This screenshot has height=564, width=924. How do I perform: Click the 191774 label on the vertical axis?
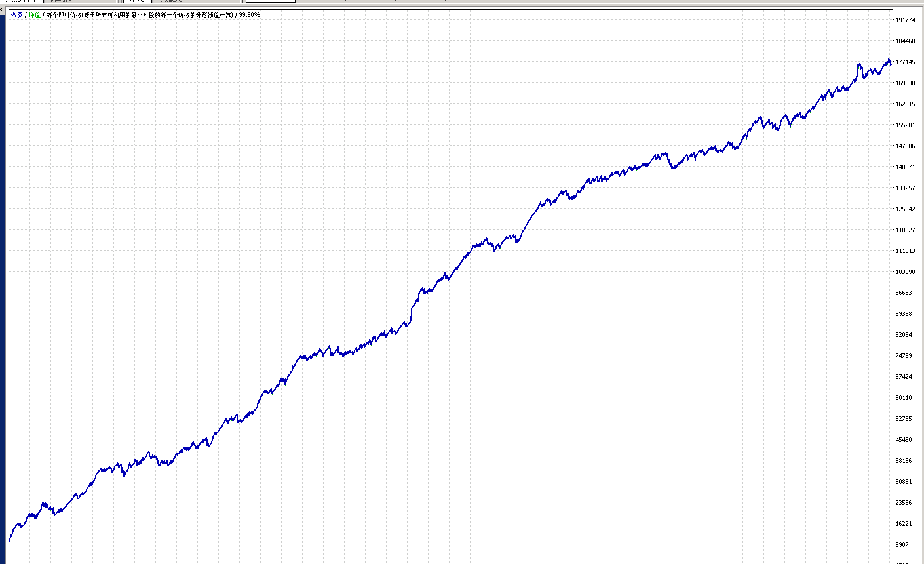(905, 20)
